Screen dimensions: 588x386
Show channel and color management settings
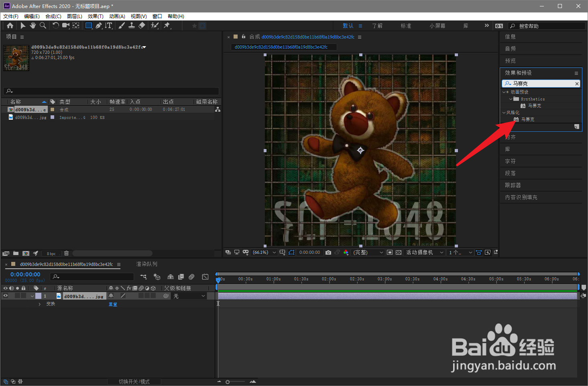346,252
